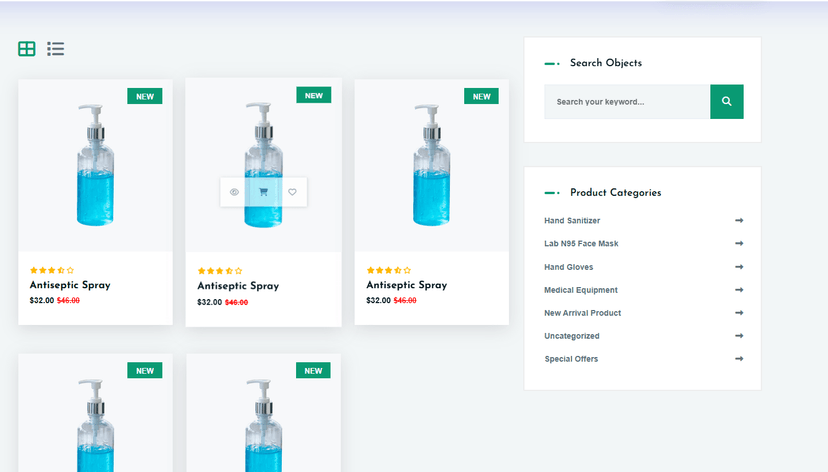Open first Antiseptic Spray product title

click(70, 285)
